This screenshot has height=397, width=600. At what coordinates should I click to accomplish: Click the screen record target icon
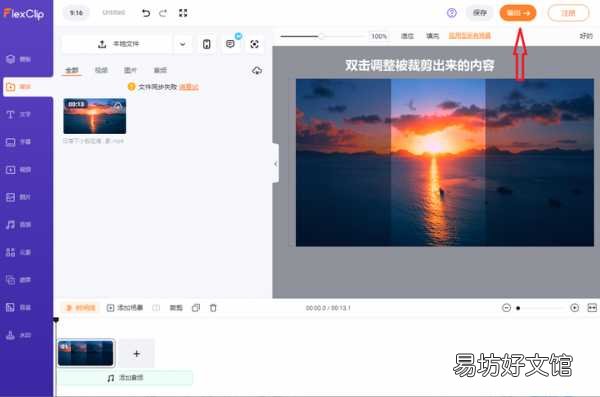(254, 44)
